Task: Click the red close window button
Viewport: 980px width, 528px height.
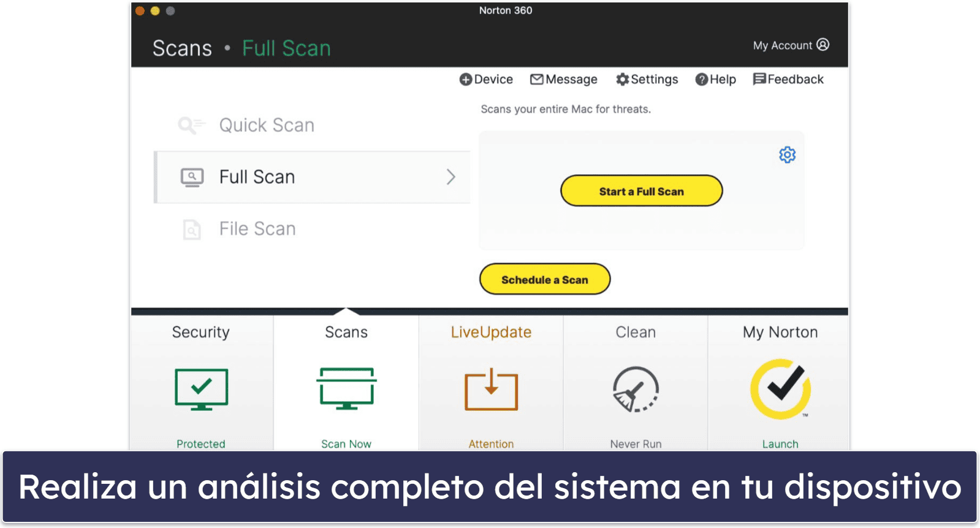Action: 140,10
